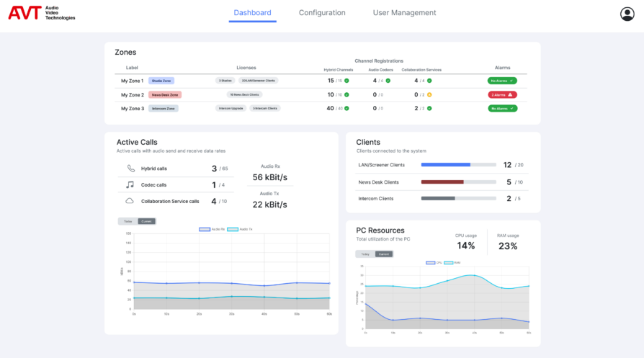Click the Audio Codecs column header

[x=381, y=70]
